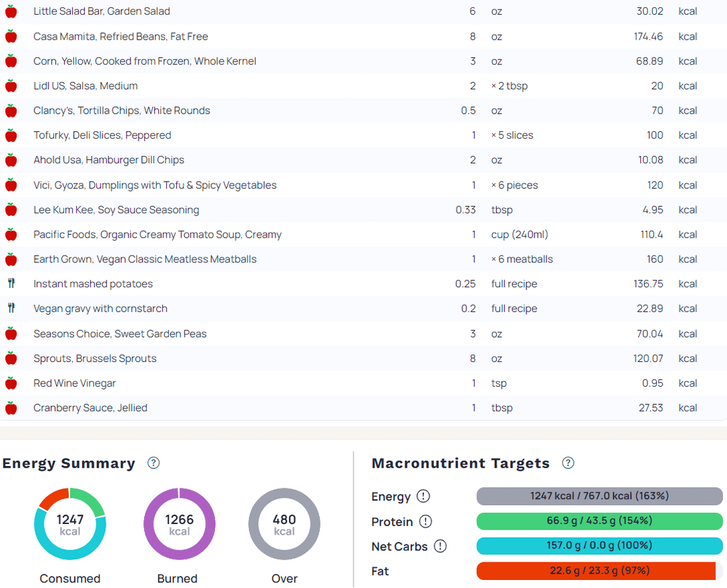Screen dimensions: 727x588
Task: Click the 'cup (240ml)' unit for tomato soup
Action: (x=520, y=235)
